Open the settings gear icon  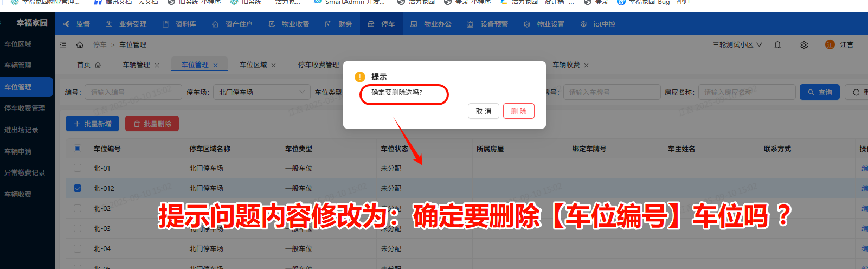[804, 45]
